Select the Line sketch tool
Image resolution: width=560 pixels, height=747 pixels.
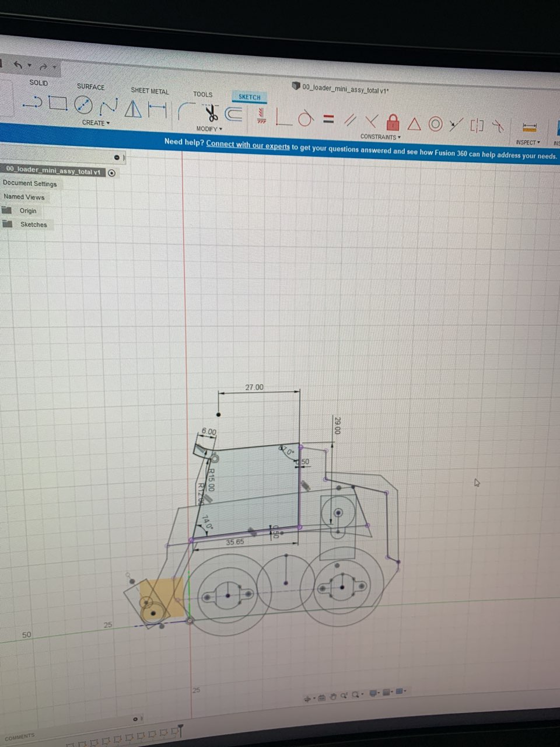(x=33, y=102)
